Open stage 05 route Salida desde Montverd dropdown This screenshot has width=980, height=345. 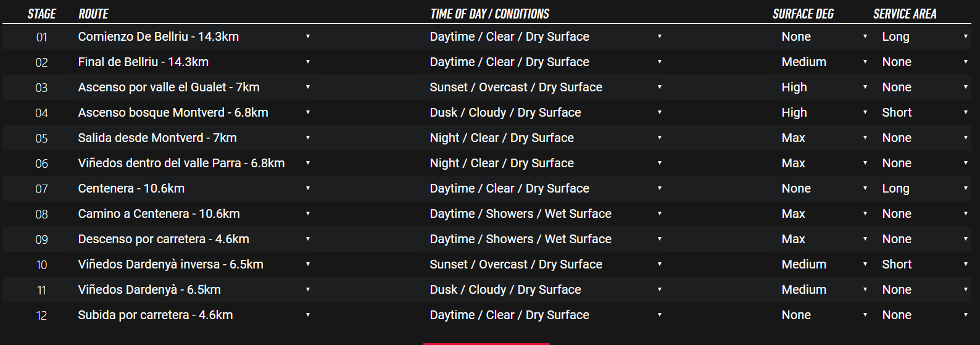click(194, 138)
